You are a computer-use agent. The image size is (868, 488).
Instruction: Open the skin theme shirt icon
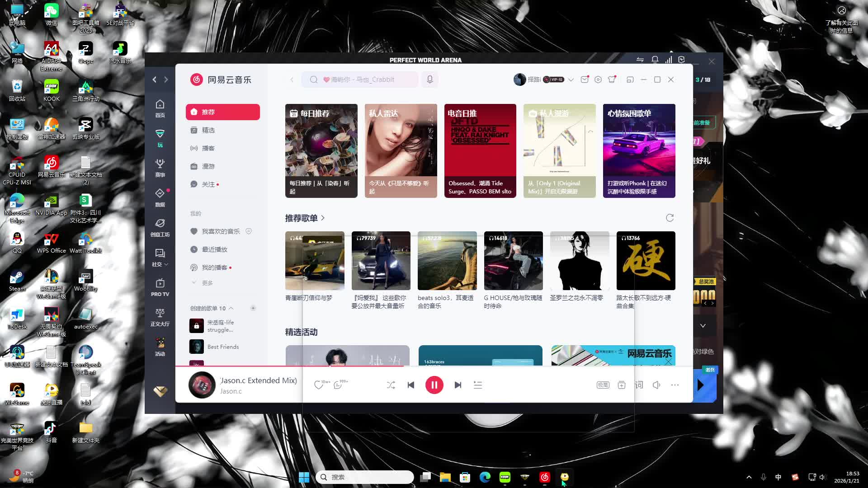612,80
